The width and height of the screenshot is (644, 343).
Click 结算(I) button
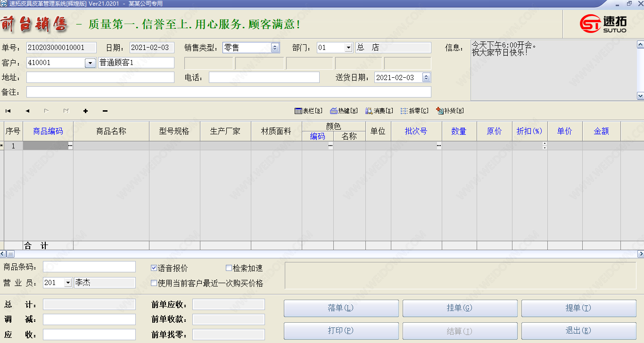pyautogui.click(x=460, y=331)
